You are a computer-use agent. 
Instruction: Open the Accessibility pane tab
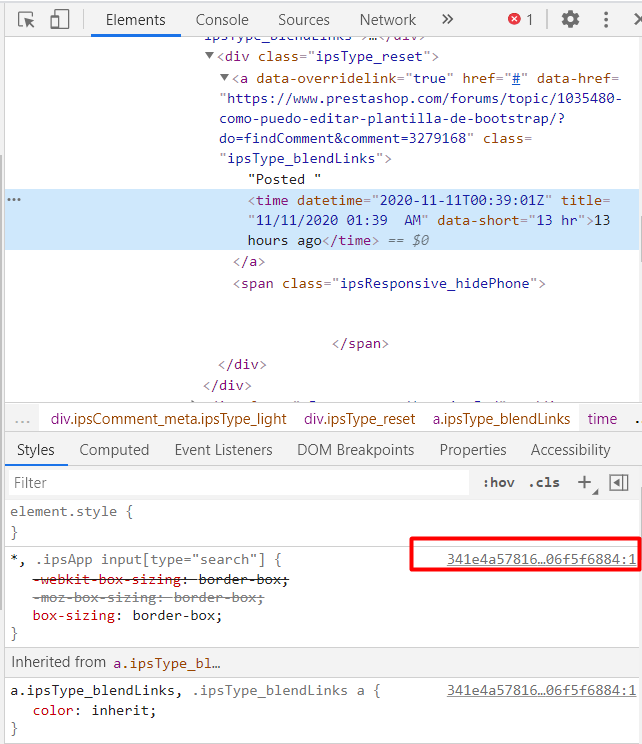point(570,450)
